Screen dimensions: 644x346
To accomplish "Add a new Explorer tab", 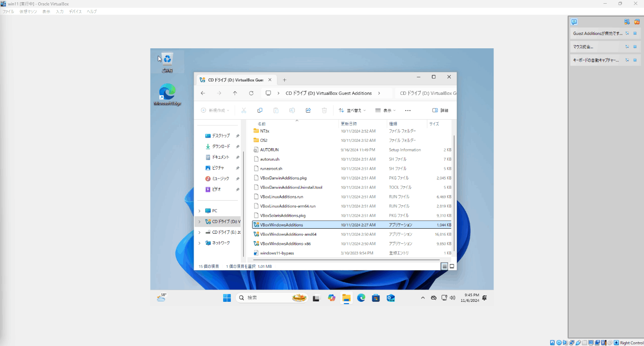I will click(x=284, y=80).
